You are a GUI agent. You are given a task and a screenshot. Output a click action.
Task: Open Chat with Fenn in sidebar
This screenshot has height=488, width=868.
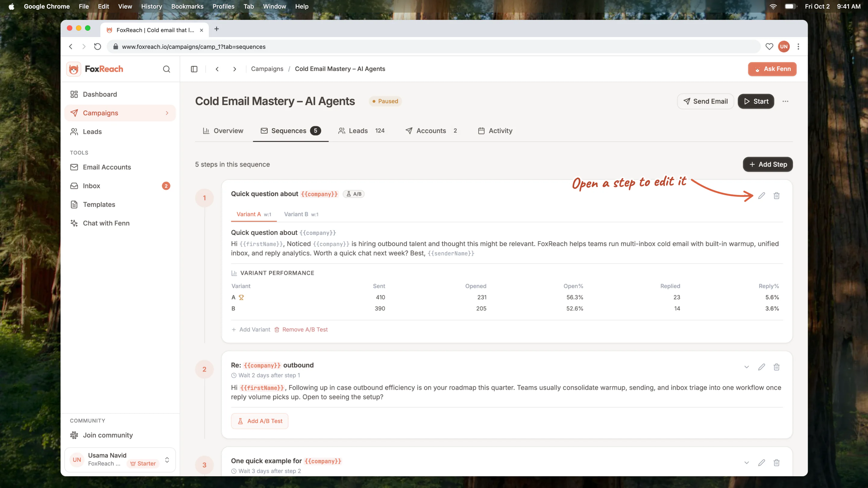(120, 223)
